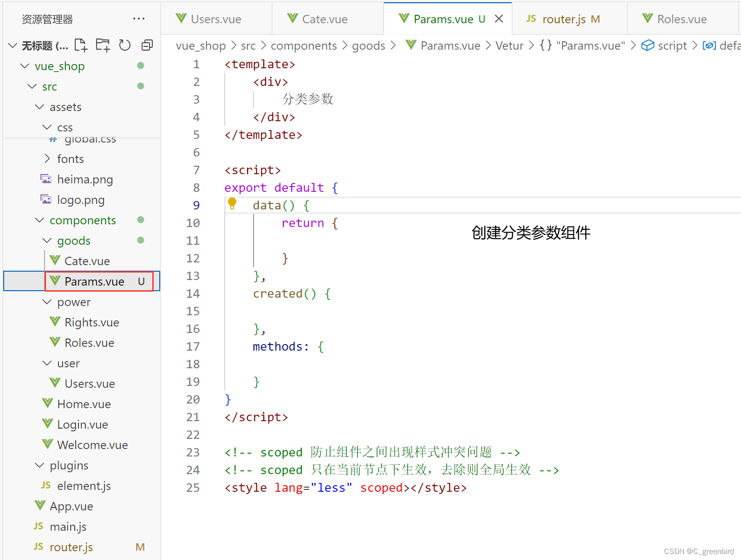This screenshot has height=560, width=741.
Task: Click the 资源管理器 explorer panel title
Action: tap(47, 19)
